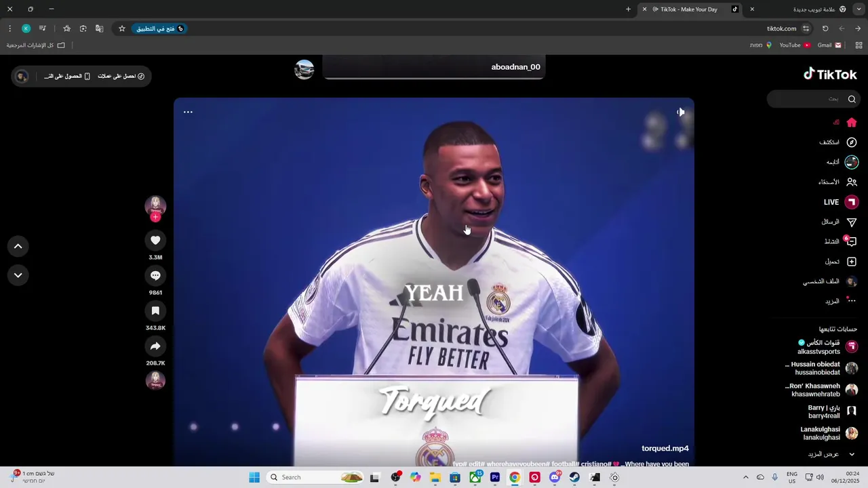Viewport: 868px width, 488px height.
Task: Click the 'فتح في التطبيق' open in app chip
Action: click(159, 28)
